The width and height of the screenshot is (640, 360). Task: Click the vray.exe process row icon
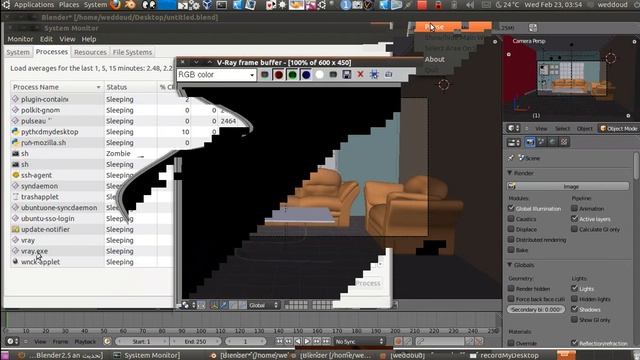pos(16,251)
